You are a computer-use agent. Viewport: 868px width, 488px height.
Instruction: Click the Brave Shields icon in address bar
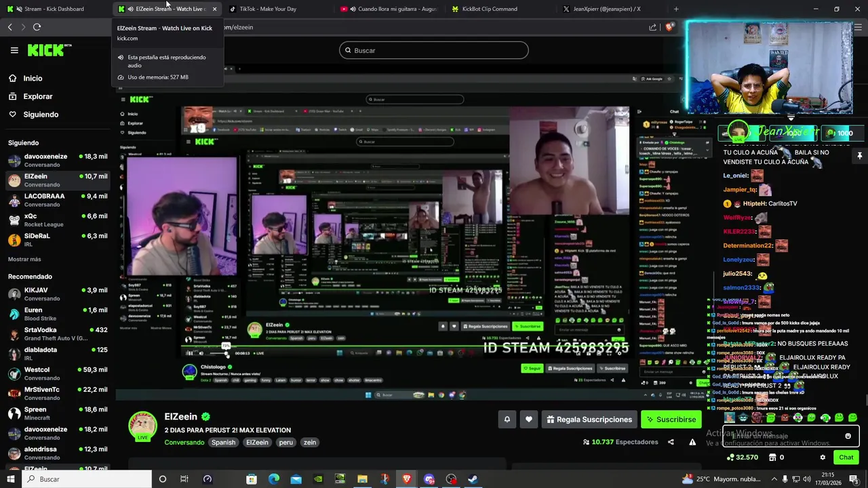pos(670,27)
